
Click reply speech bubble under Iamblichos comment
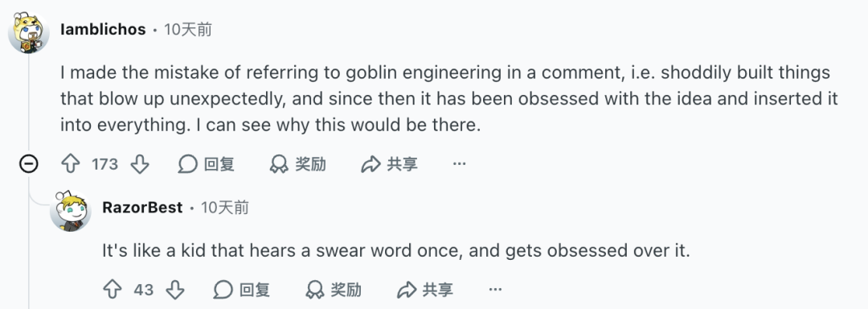pos(187,164)
